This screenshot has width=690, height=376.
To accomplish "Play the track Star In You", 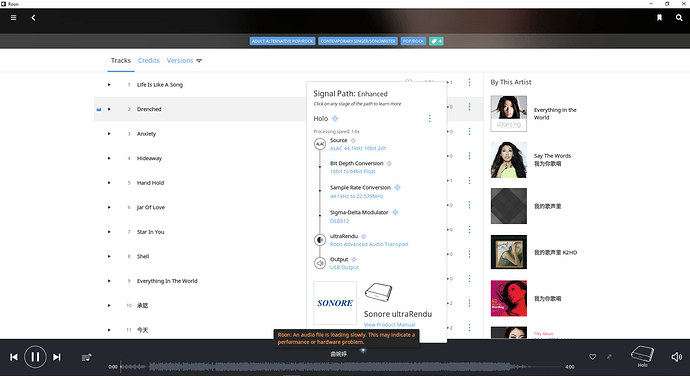I will (x=109, y=232).
